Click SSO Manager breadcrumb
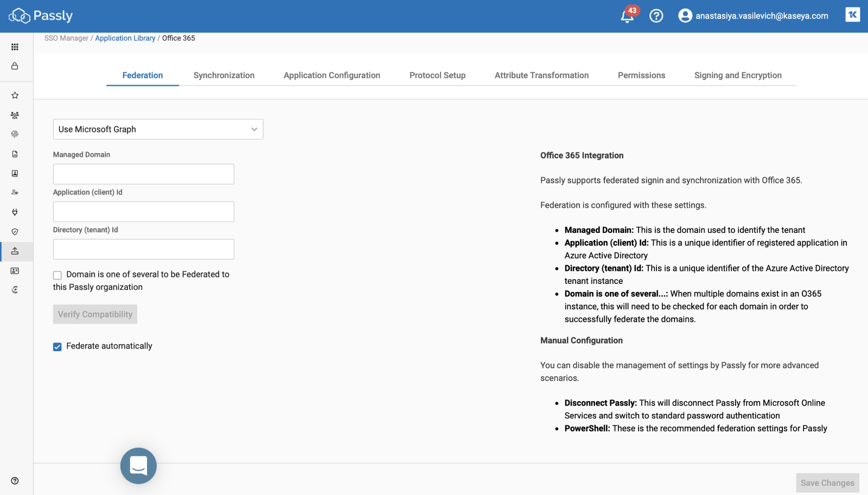The height and width of the screenshot is (495, 868). tap(66, 38)
